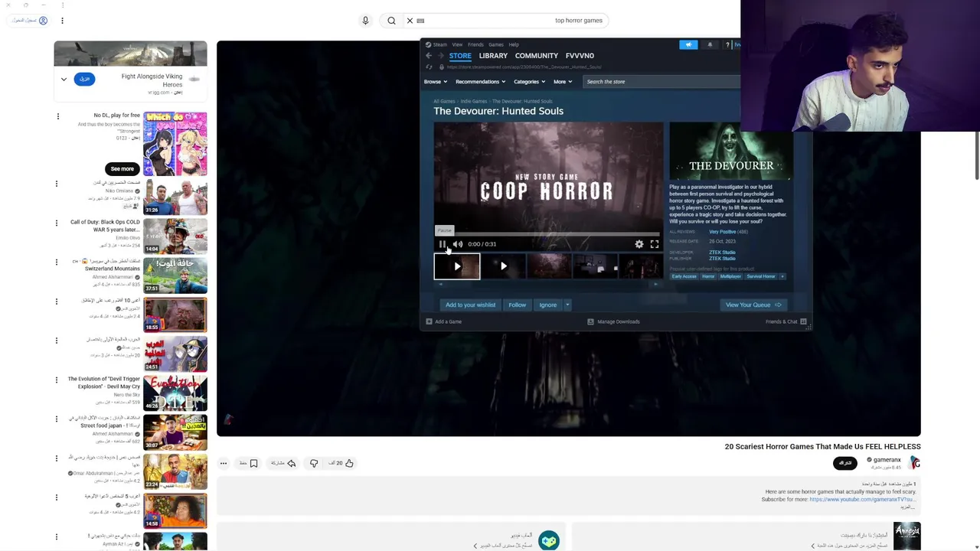Viewport: 980px width, 551px height.
Task: Expand the Viking Heroes ad chevron
Action: pyautogui.click(x=64, y=79)
